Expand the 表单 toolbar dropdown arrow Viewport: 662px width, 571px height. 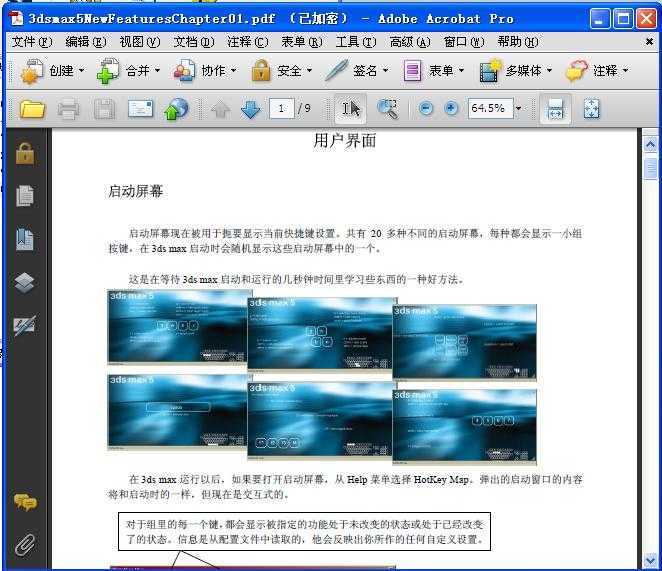pos(461,71)
